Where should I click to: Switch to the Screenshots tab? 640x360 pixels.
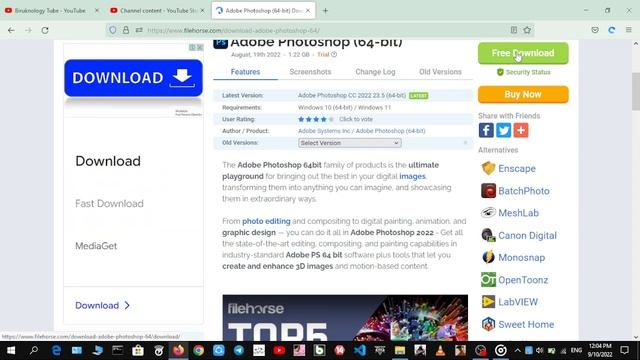click(310, 72)
